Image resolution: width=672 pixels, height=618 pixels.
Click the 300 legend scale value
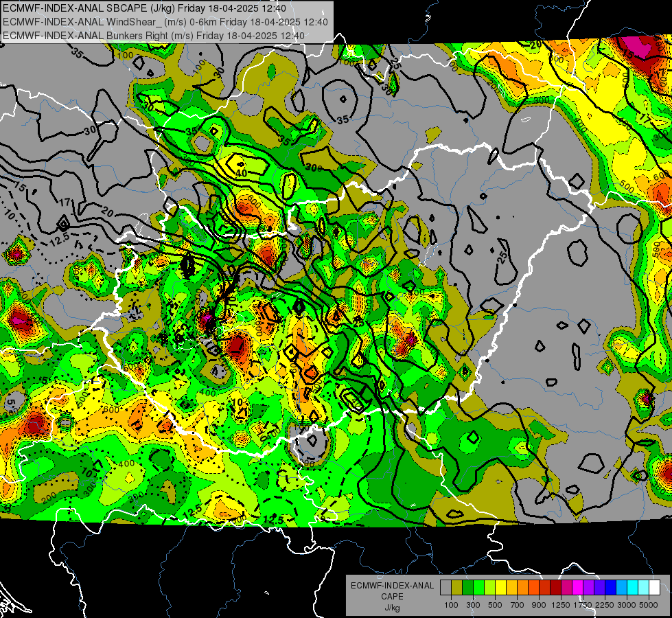click(x=473, y=605)
